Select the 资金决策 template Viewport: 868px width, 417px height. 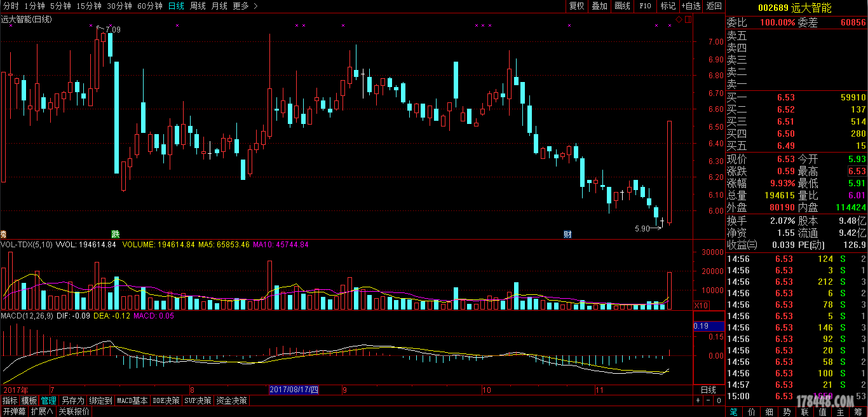(x=232, y=400)
